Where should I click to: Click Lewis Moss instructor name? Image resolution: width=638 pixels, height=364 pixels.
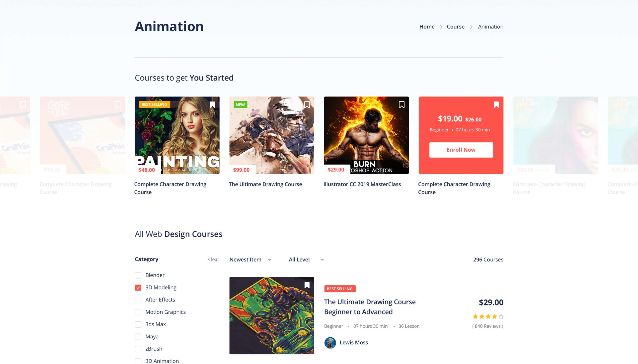point(354,343)
